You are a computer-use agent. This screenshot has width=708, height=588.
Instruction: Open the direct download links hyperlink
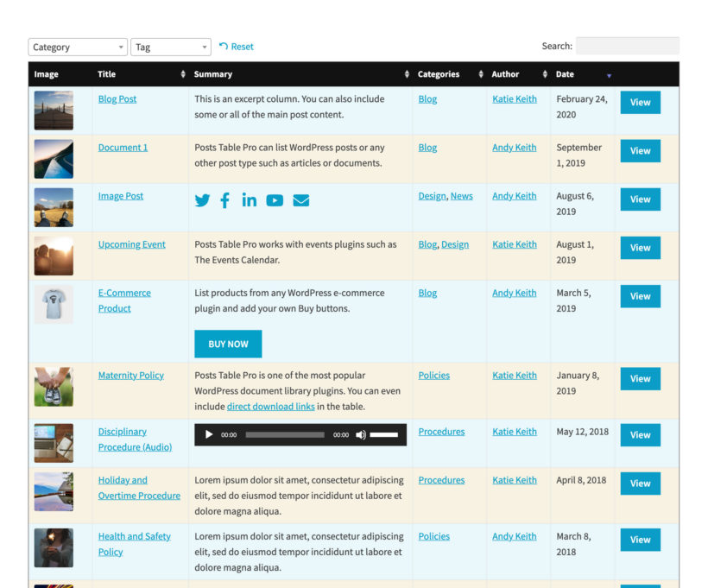271,406
